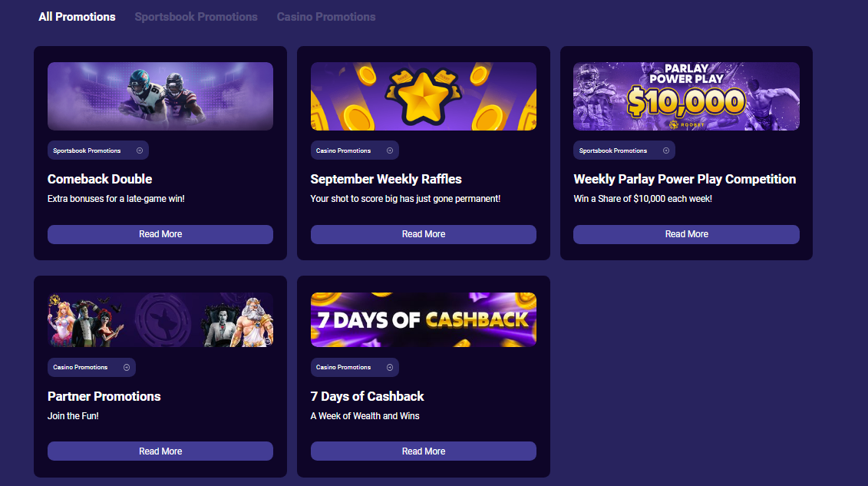Read More about Partner Promotions
Image resolution: width=868 pixels, height=486 pixels.
[x=160, y=451]
